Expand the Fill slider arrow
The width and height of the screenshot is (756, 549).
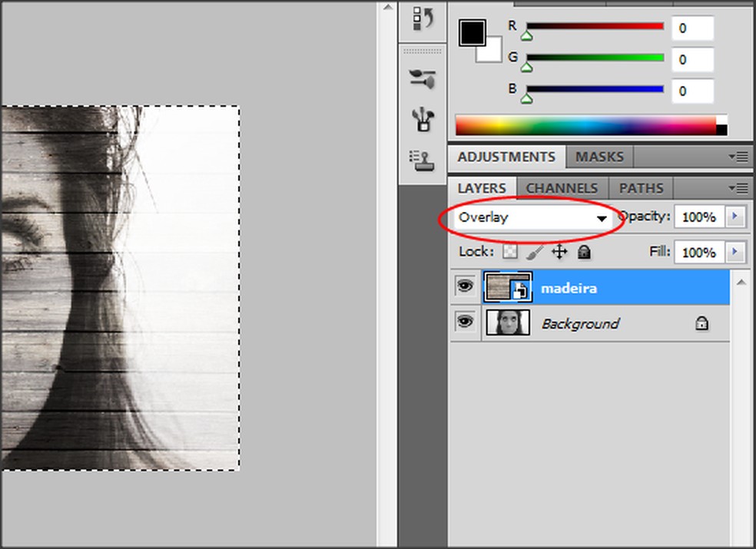[736, 252]
